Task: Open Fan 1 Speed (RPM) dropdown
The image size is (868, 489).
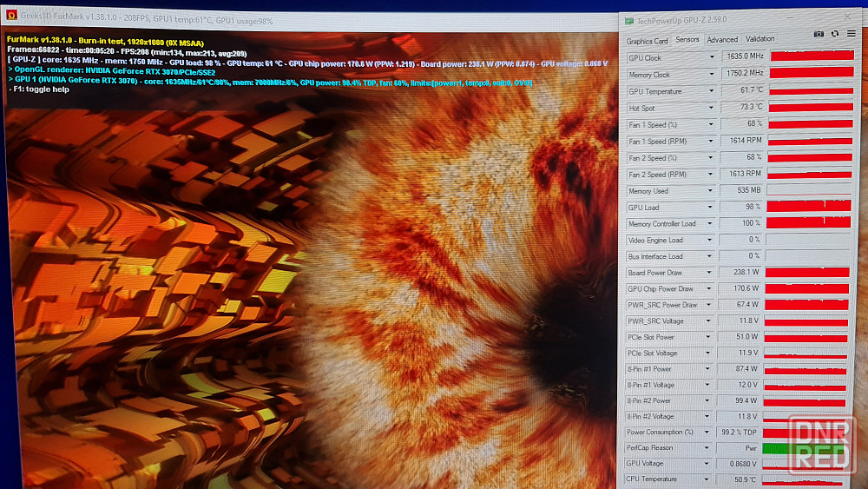Action: tap(711, 142)
